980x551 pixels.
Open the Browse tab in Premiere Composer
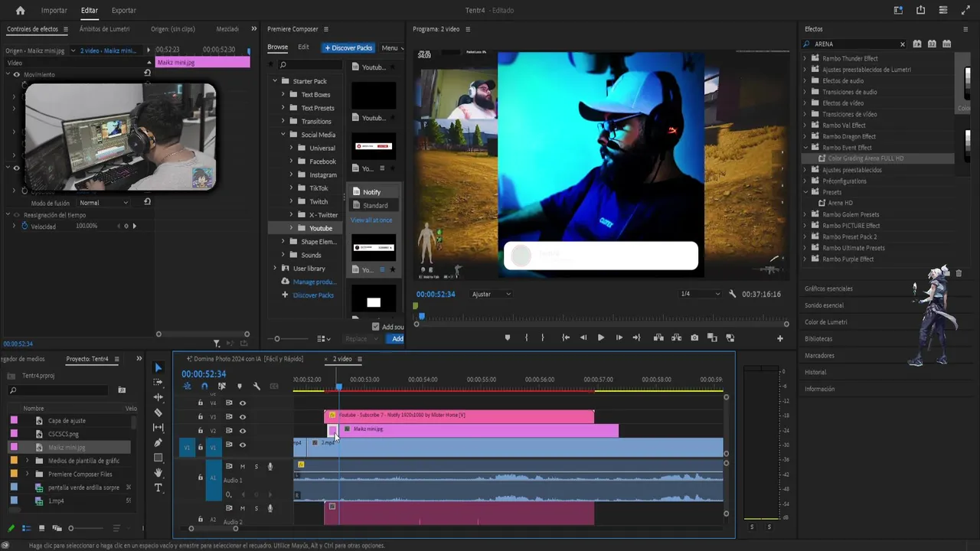click(x=277, y=47)
